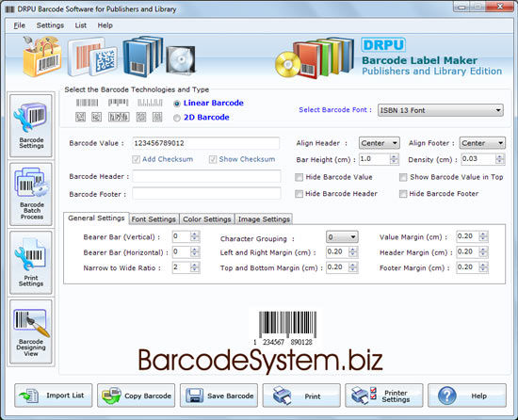Open Align Footer dropdown
The height and width of the screenshot is (420, 518).
point(482,143)
